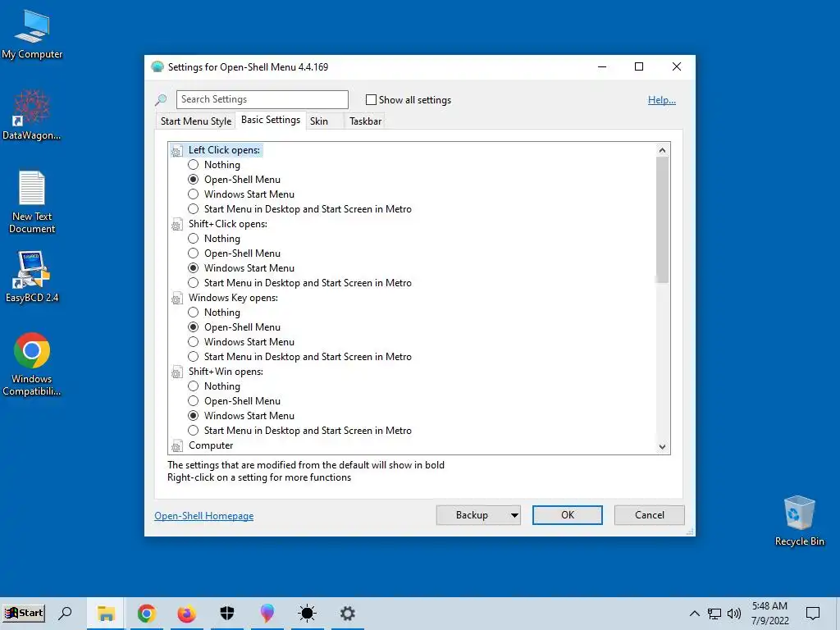Set Left Click opens to Nothing
This screenshot has height=630, width=840.
click(194, 164)
